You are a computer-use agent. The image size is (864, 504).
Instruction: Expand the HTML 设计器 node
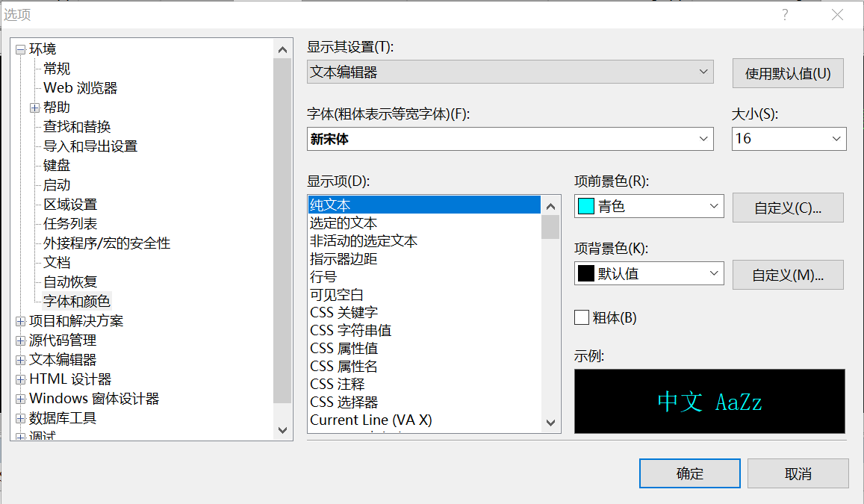click(x=20, y=379)
